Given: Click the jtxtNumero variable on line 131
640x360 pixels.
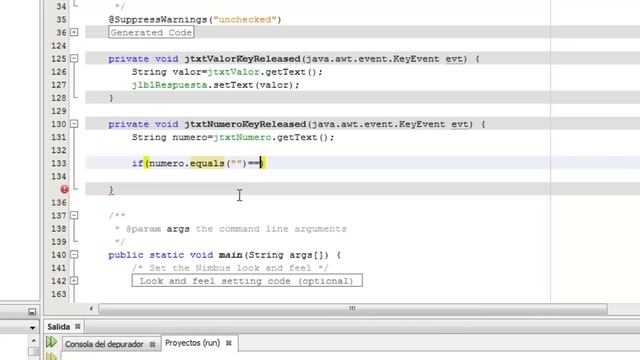Looking at the screenshot, I should pos(242,137).
